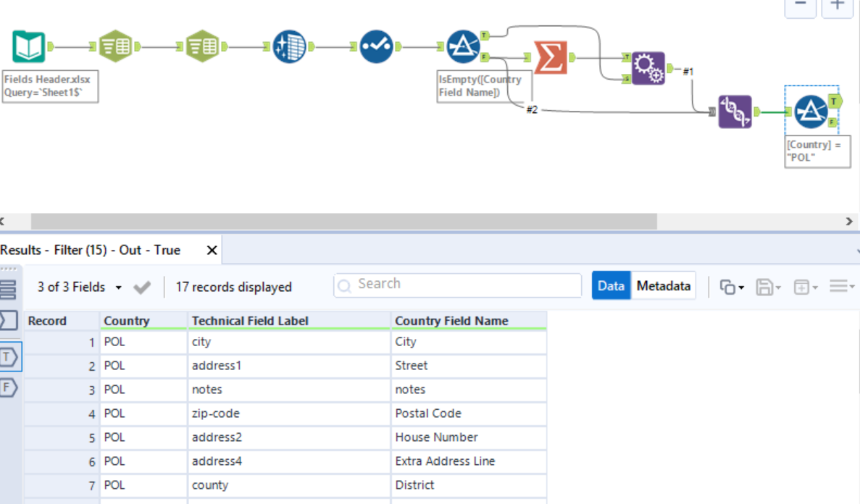
Task: Switch to the Data view
Action: click(x=611, y=286)
